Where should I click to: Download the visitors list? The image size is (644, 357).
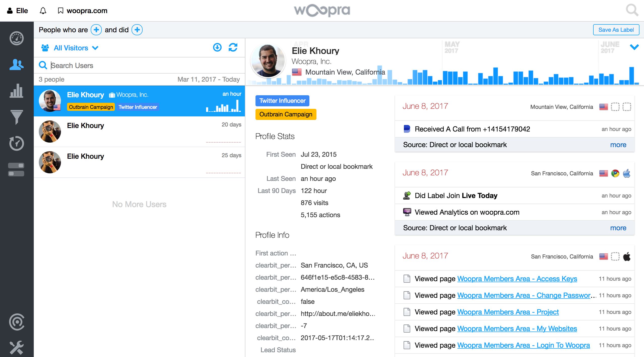pos(217,47)
